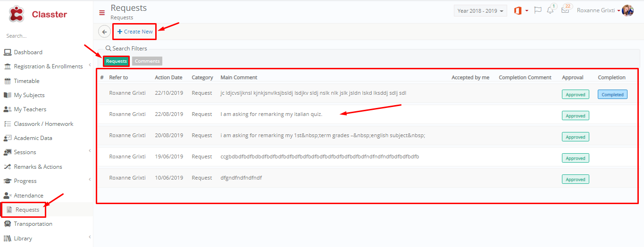This screenshot has height=247, width=644.
Task: Click the Classter logo
Action: (38, 14)
